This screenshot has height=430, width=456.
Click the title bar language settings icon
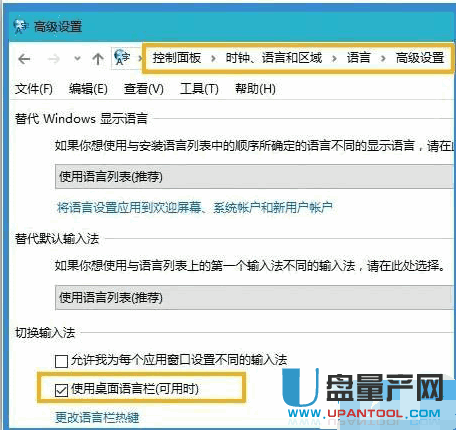tap(21, 26)
